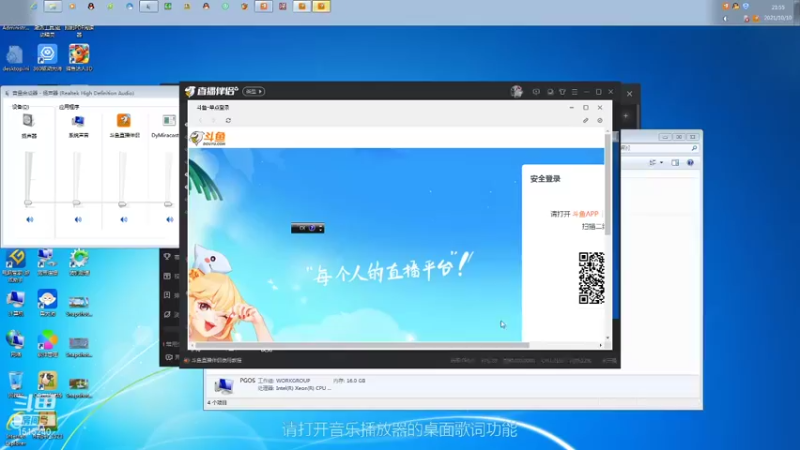Click the 直播伴侣 logo in title bar
The image size is (800, 450).
(212, 91)
